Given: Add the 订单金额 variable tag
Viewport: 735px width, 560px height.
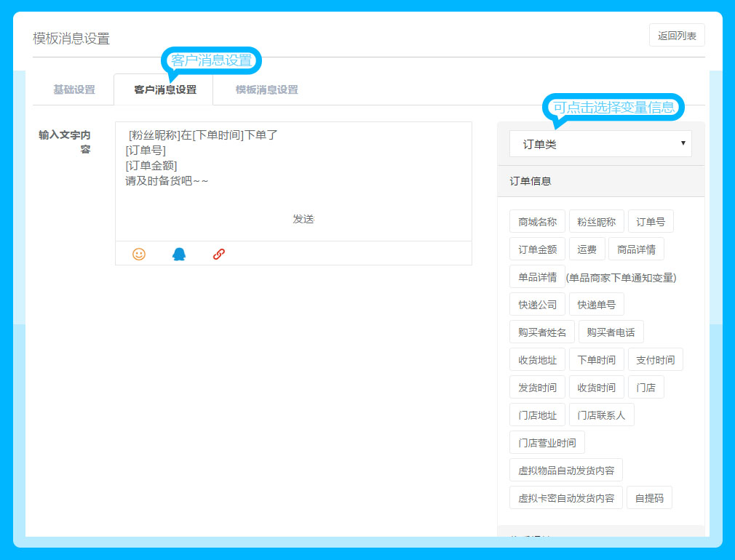Looking at the screenshot, I should pos(537,249).
